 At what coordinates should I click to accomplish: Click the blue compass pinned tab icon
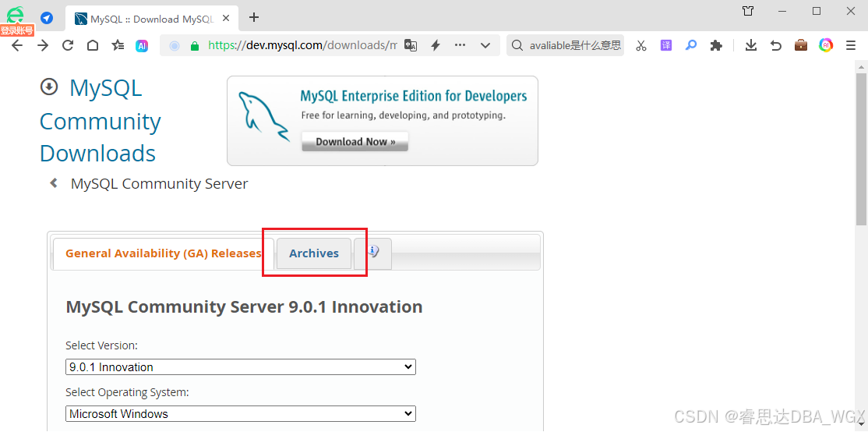(x=47, y=18)
